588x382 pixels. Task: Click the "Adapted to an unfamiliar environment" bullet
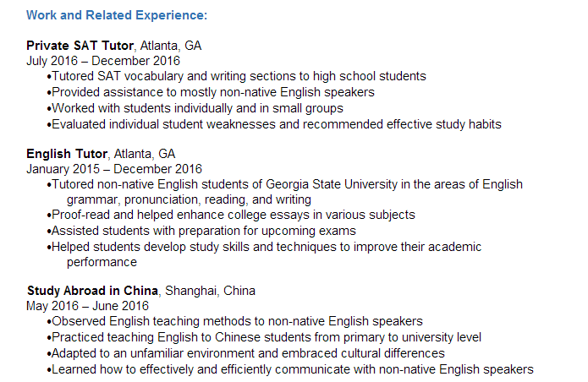click(x=248, y=353)
